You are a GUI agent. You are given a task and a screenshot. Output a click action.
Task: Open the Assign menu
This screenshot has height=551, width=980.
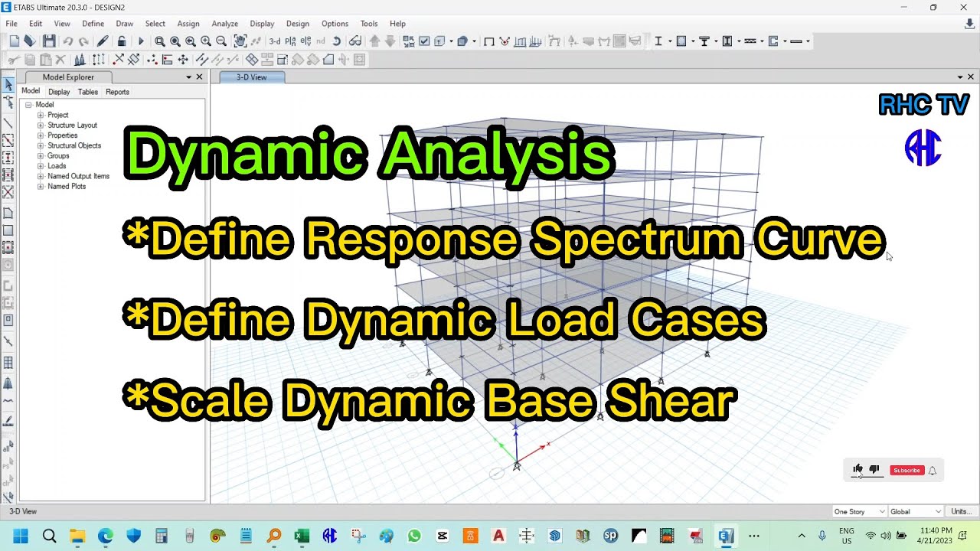[x=188, y=24]
